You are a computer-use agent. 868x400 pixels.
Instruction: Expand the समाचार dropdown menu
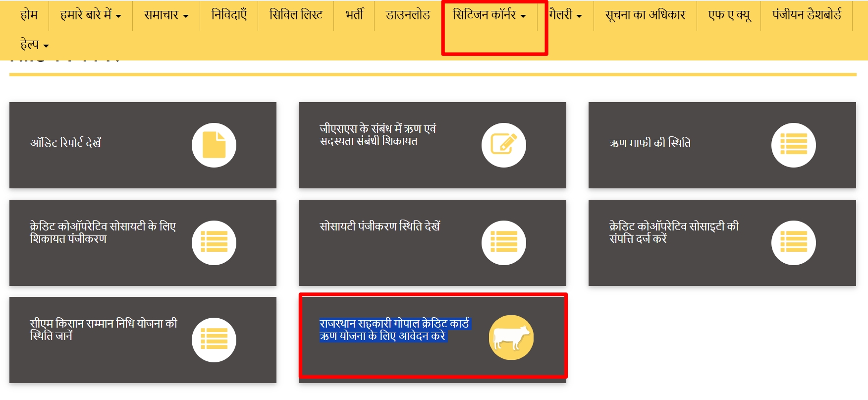point(166,15)
